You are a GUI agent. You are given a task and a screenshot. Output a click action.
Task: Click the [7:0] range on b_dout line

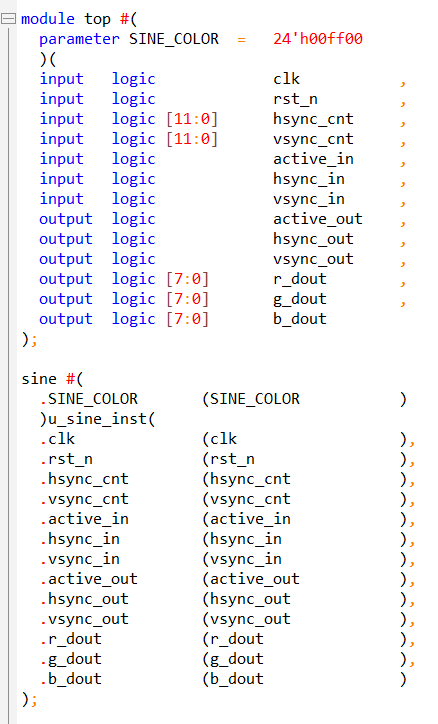pyautogui.click(x=187, y=319)
